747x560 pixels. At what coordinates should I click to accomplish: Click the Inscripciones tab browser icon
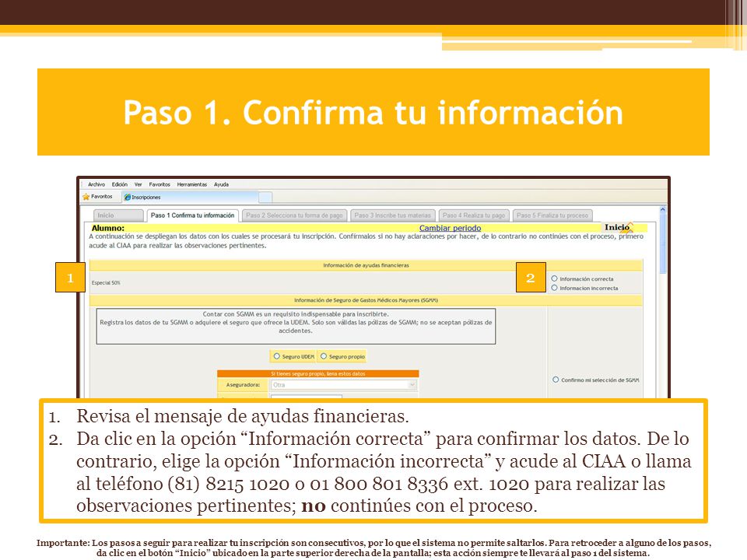127,197
